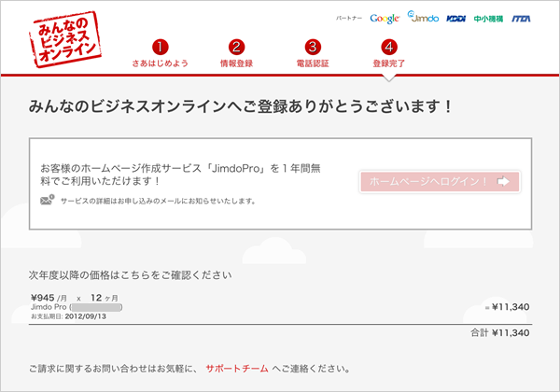Screen dimensions: 560x392
Task: Go to さあはじめよう step label
Action: point(160,63)
